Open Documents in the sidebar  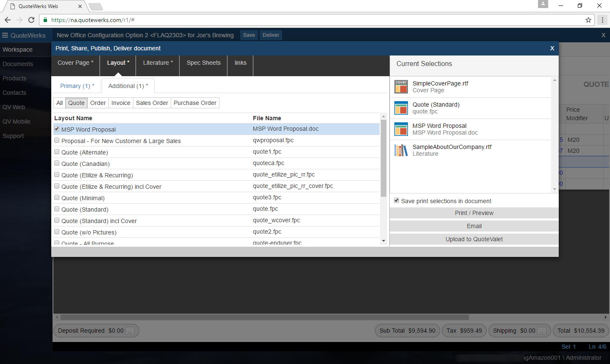(17, 64)
